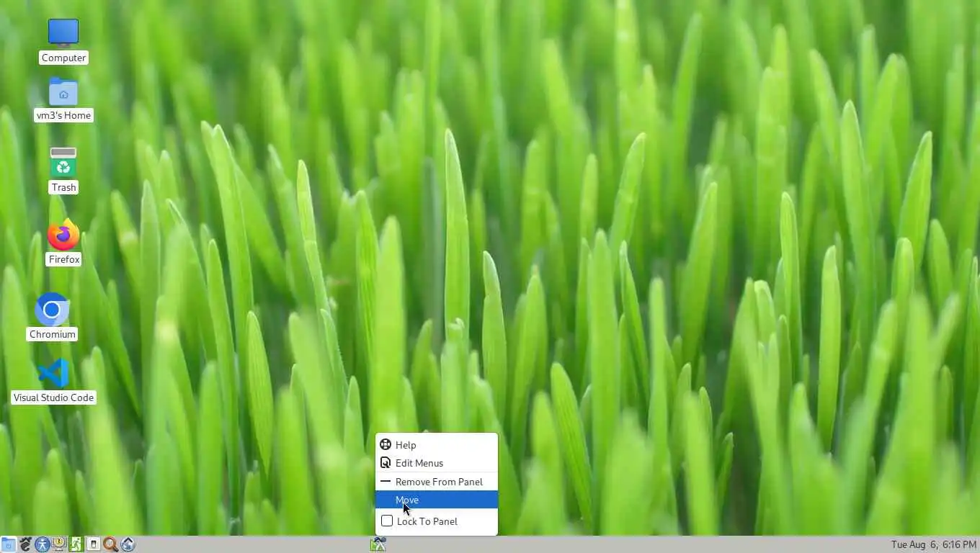Launch Firefox from the desktop
The image size is (980, 553).
(63, 235)
